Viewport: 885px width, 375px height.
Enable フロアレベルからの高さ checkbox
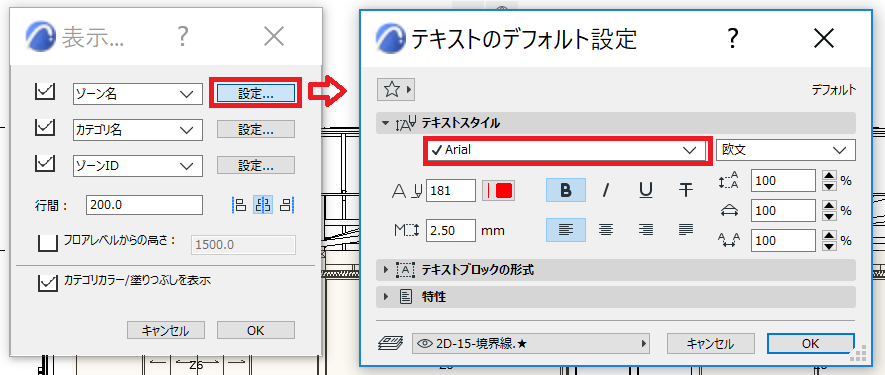[48, 242]
